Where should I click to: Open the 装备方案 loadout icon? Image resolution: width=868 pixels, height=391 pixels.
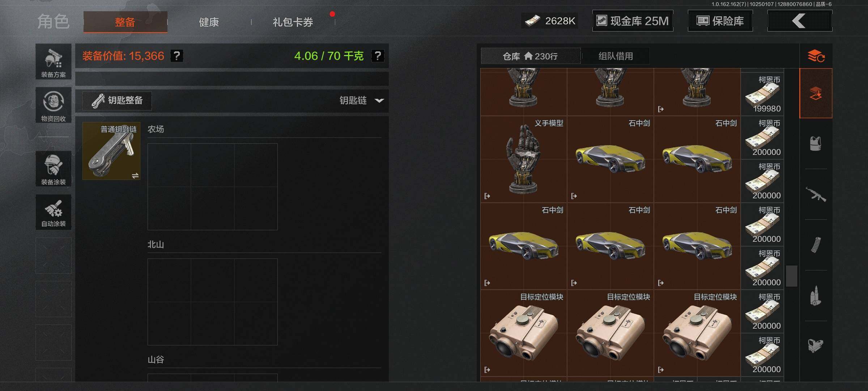pyautogui.click(x=54, y=62)
